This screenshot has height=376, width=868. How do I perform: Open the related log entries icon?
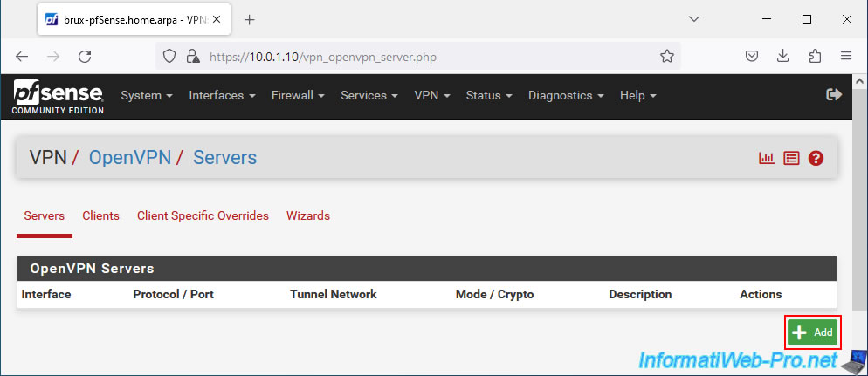pyautogui.click(x=791, y=158)
